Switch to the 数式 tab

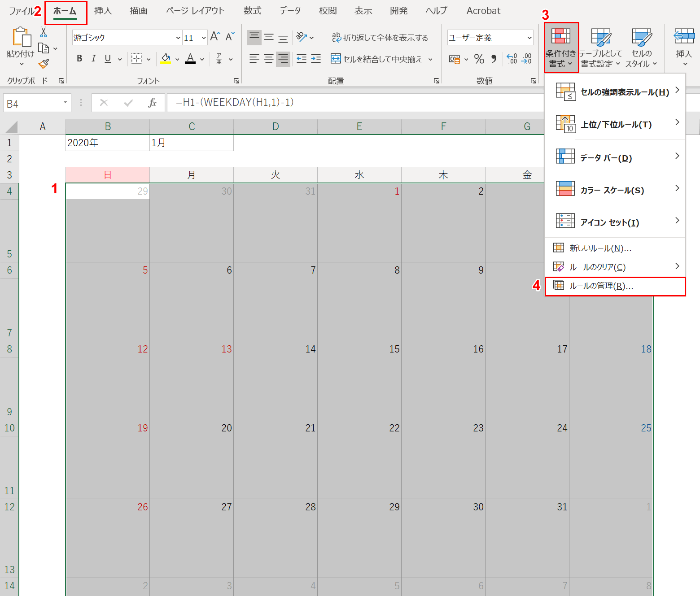coord(252,11)
